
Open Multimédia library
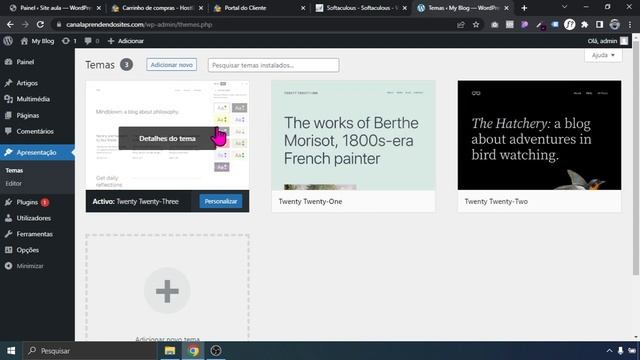click(x=33, y=99)
